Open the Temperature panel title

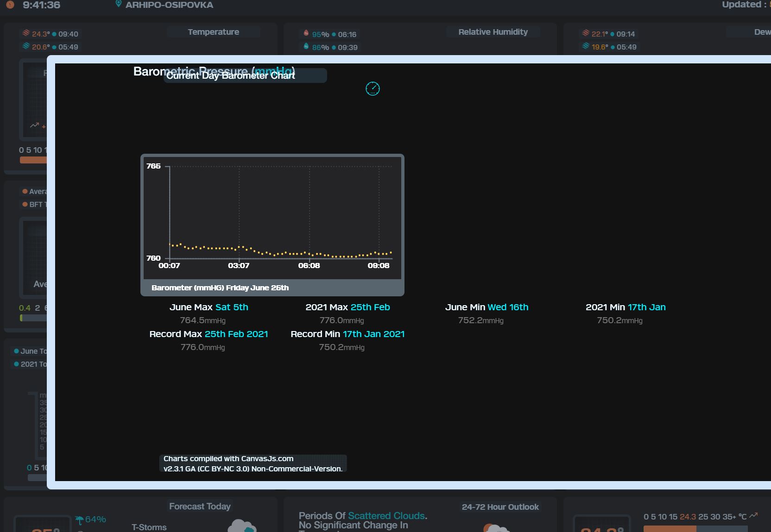(x=214, y=32)
